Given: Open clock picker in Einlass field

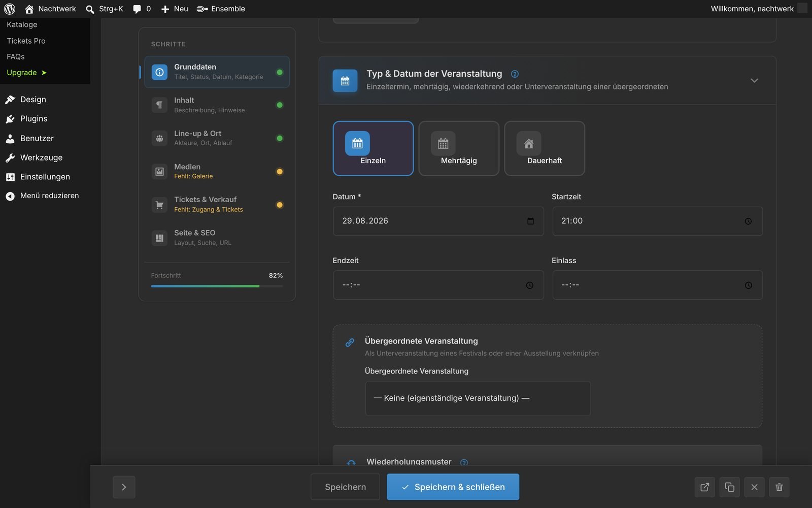Looking at the screenshot, I should click(x=748, y=285).
